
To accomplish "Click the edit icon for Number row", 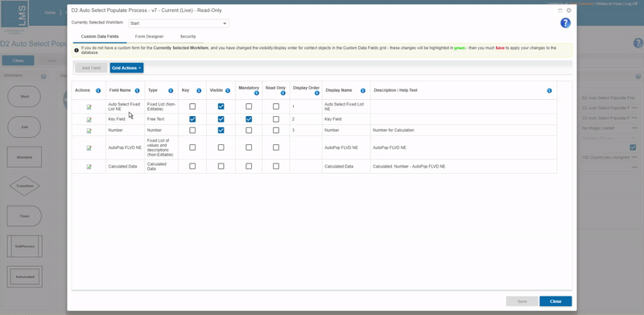I will [89, 131].
